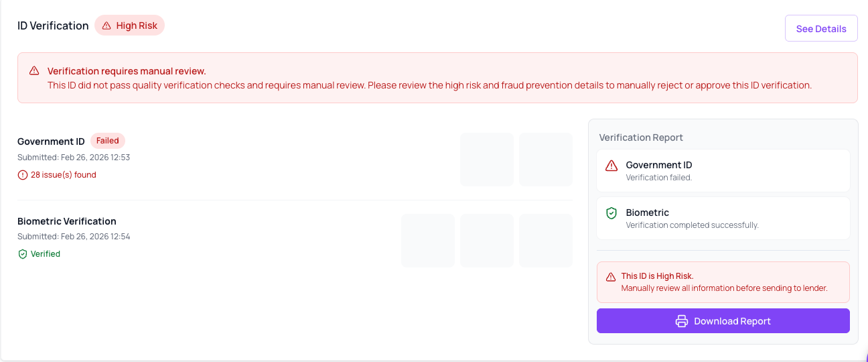The image size is (868, 362).
Task: Download the verification report
Action: click(723, 321)
